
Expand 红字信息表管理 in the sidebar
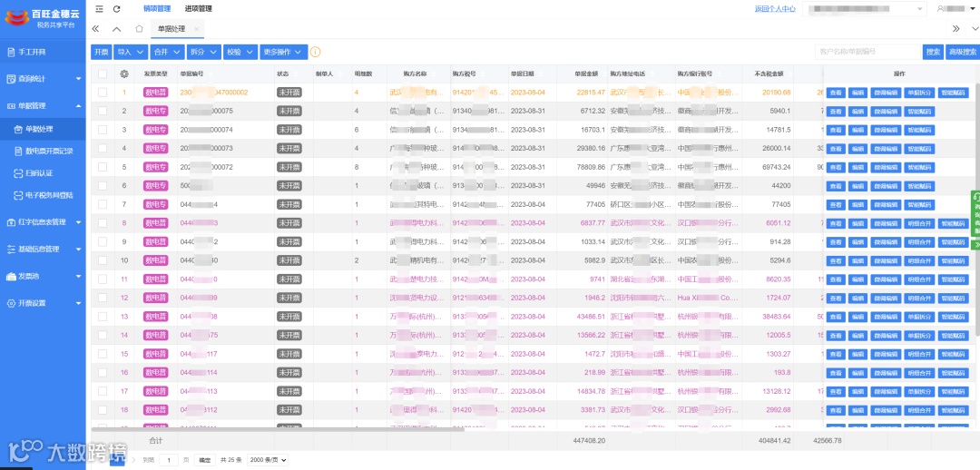coord(43,222)
